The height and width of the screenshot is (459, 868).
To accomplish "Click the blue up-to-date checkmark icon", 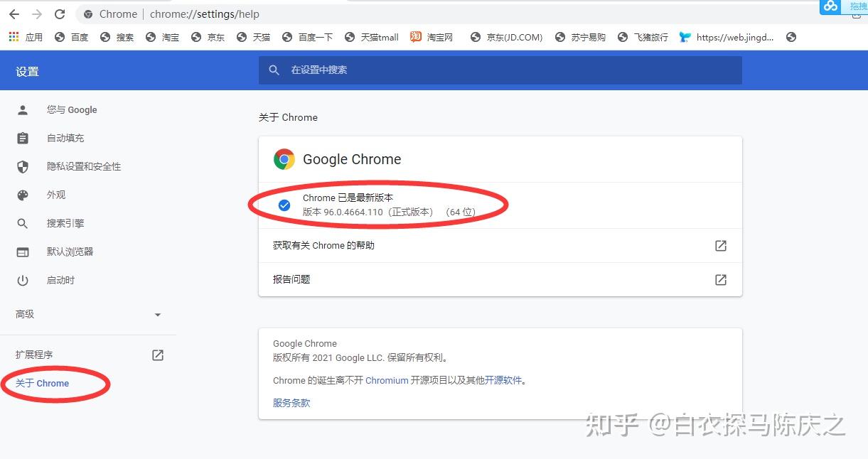I will click(284, 205).
